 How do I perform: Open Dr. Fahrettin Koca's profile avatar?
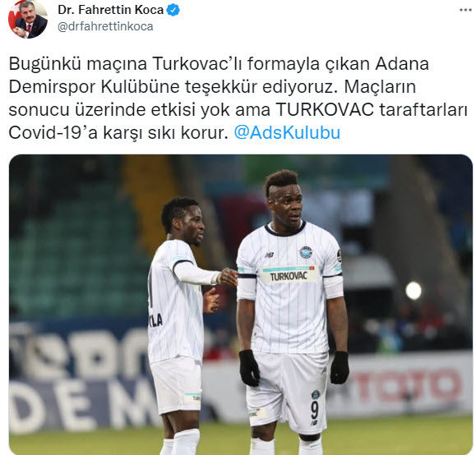28,19
